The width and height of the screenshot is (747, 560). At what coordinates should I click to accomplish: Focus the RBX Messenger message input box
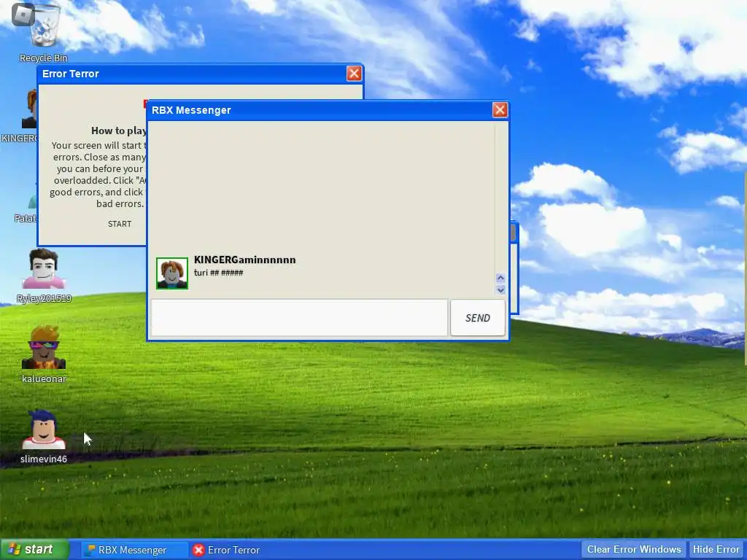(x=299, y=318)
